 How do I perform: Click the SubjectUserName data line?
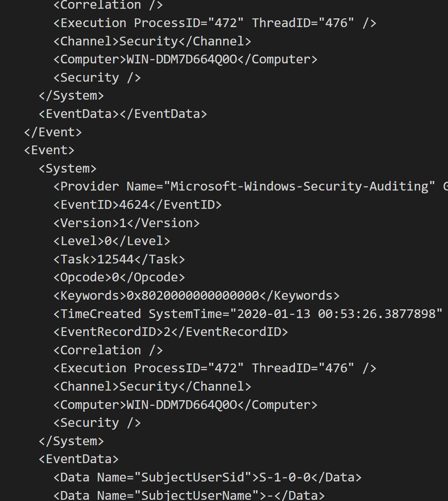point(189,495)
